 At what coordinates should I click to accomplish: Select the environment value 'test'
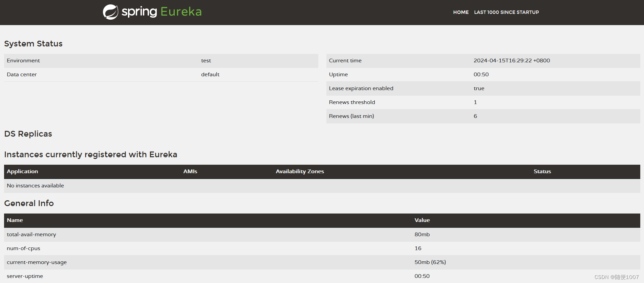pos(206,61)
